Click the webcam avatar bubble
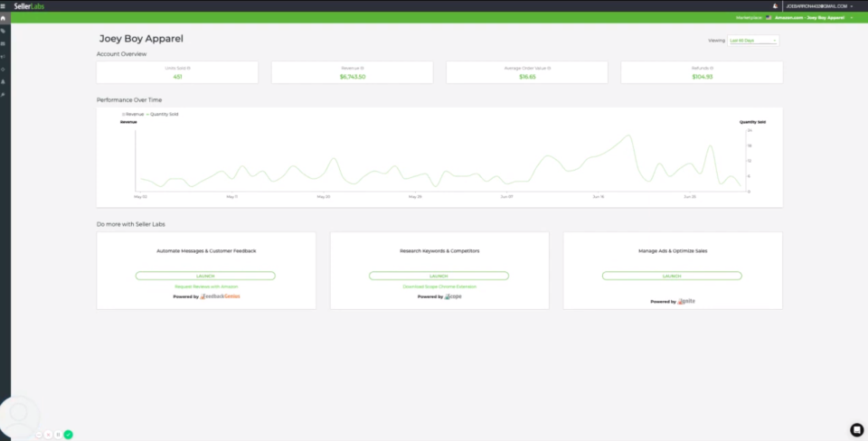 click(19, 417)
